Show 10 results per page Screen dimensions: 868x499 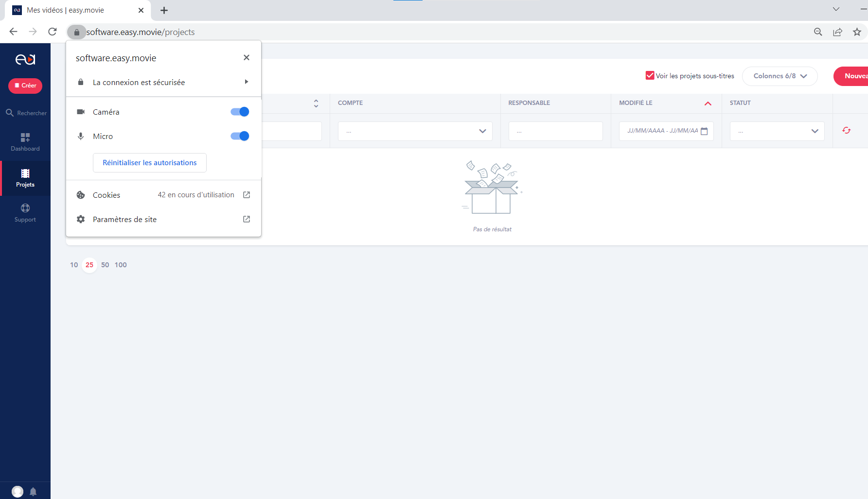(x=74, y=265)
